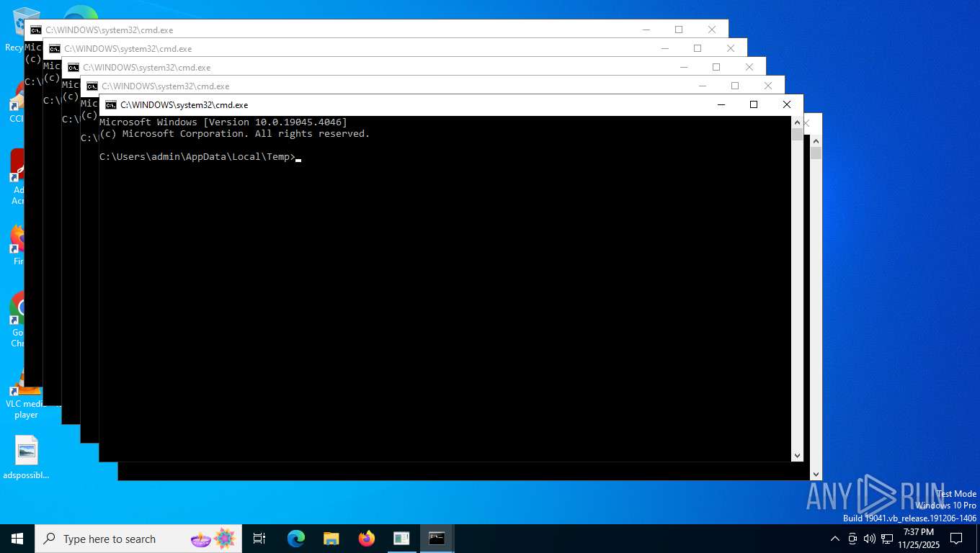Click the scroll-up arrow in the front cmd window
The height and width of the screenshot is (553, 980).
click(797, 122)
